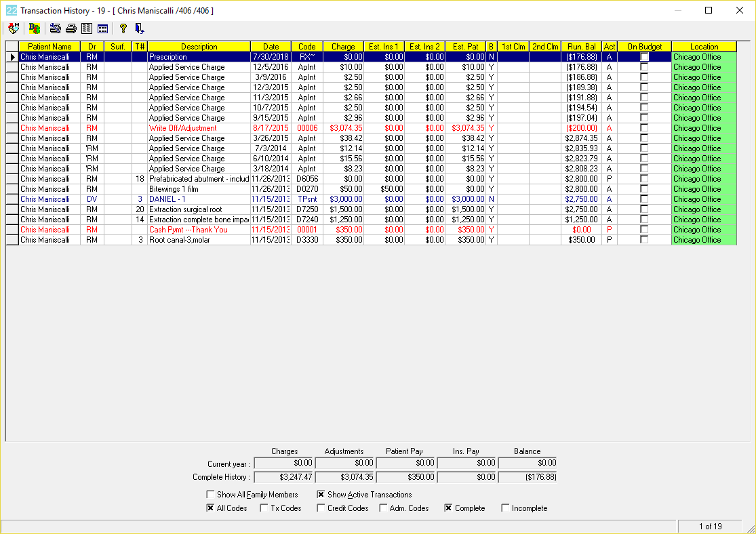756x534 pixels.
Task: Click the date 7/30/2018 cell
Action: [271, 57]
